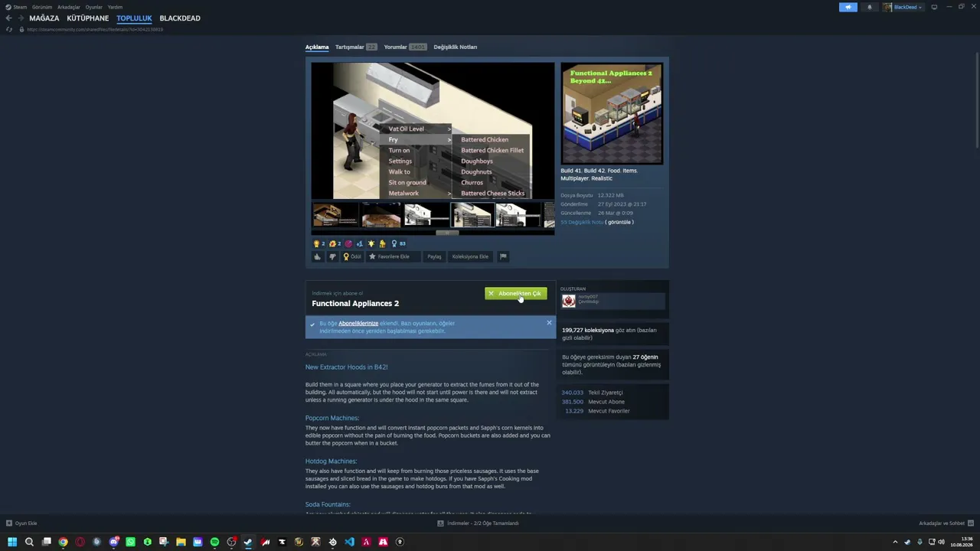The image size is (980, 551).
Task: Open Visual Studio Code from the taskbar
Action: click(x=349, y=542)
